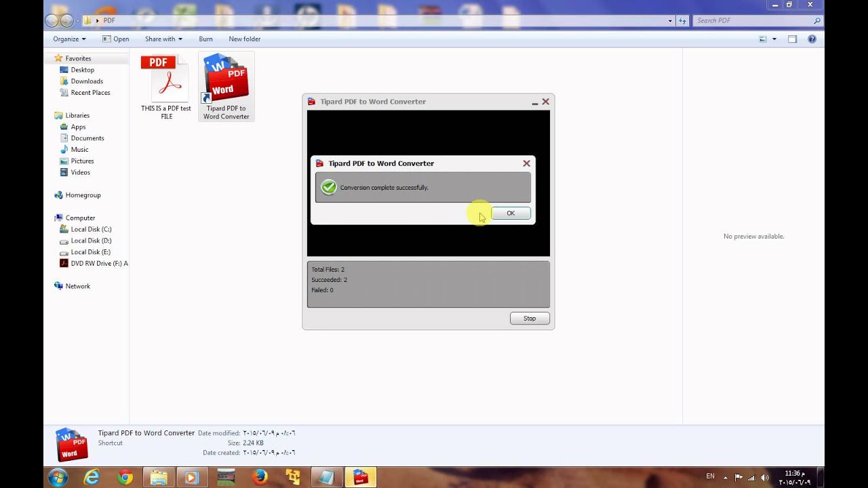Launch Firefox from taskbar
This screenshot has width=868, height=488.
[260, 478]
